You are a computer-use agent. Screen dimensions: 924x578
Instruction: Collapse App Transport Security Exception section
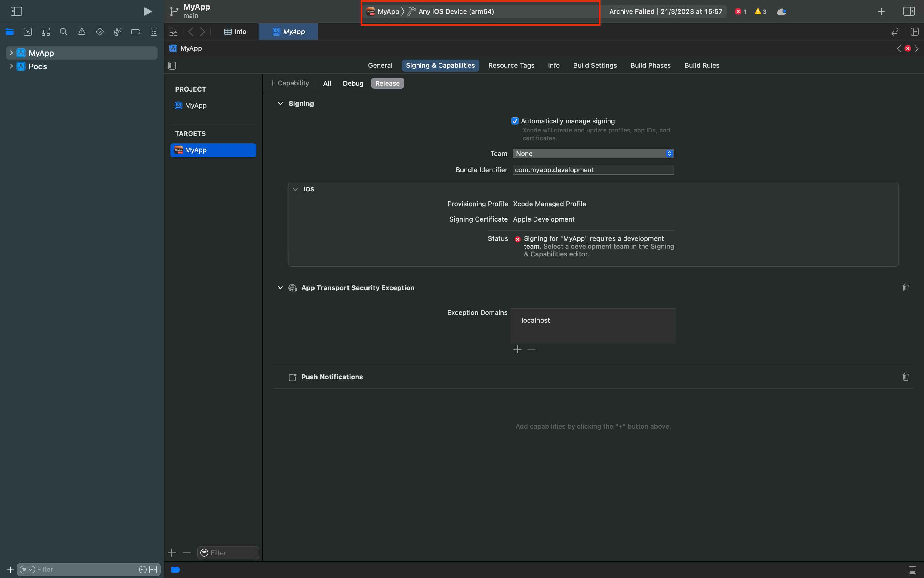[280, 288]
